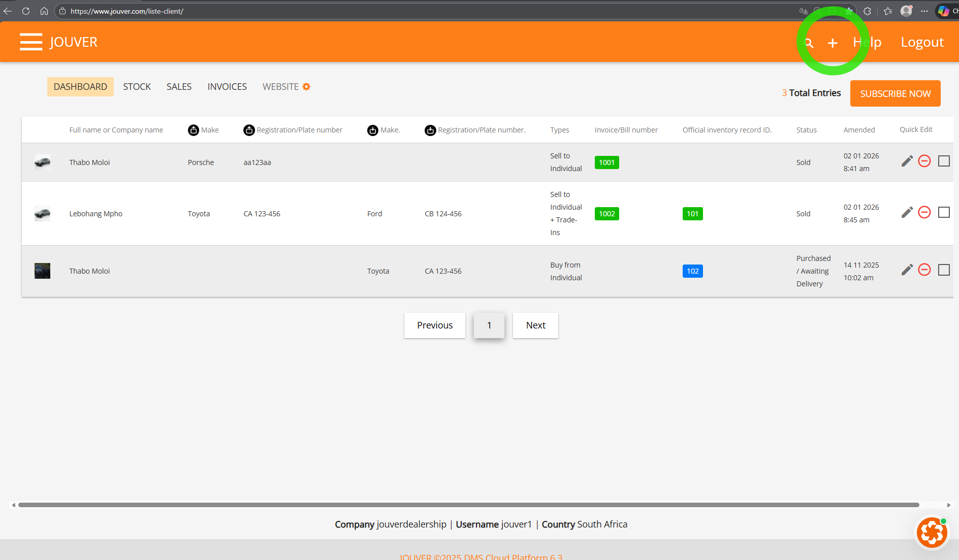Image resolution: width=959 pixels, height=560 pixels.
Task: Go to the Next page
Action: click(536, 325)
